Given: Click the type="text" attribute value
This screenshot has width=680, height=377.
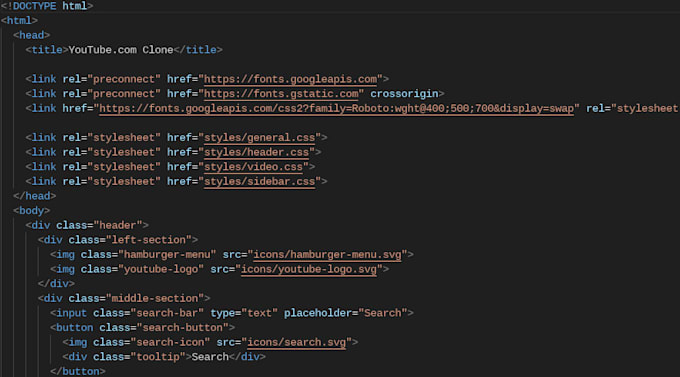Looking at the screenshot, I should point(259,313).
